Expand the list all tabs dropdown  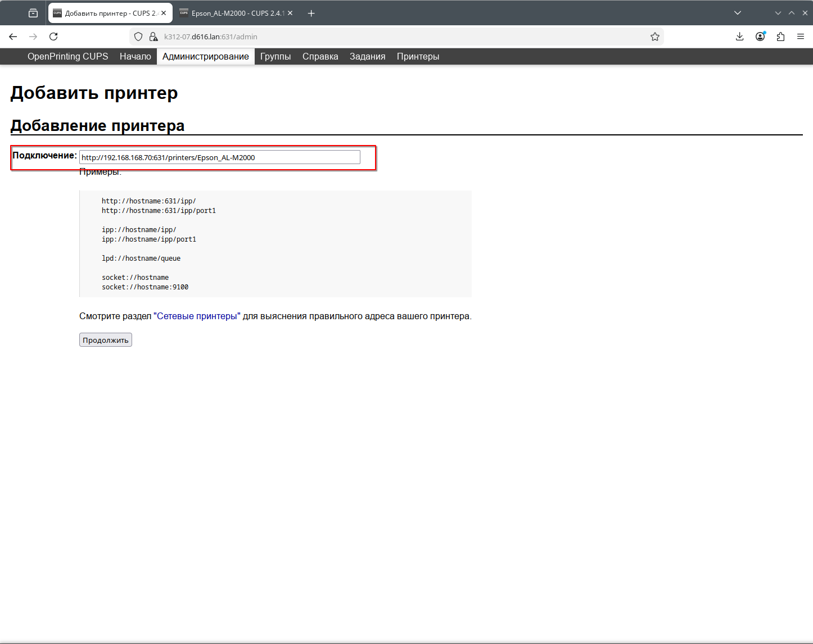click(738, 13)
